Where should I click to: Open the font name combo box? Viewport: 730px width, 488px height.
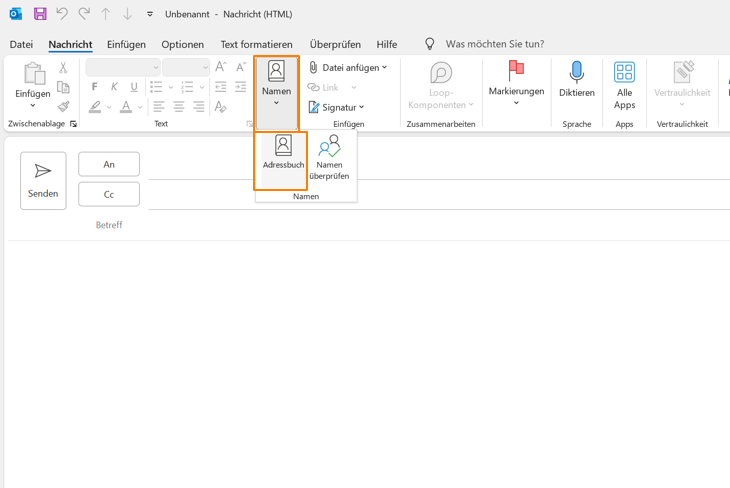tap(123, 67)
